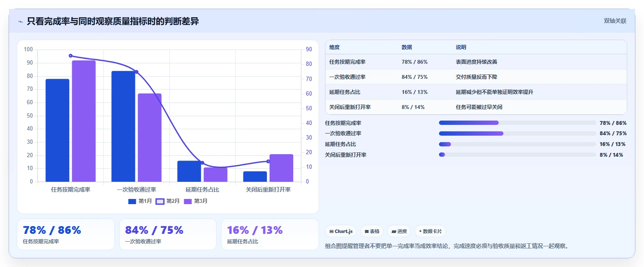Screen dimensions: 644x267
Task: Click the line point above 任务按期完成率
Action: tap(71, 56)
